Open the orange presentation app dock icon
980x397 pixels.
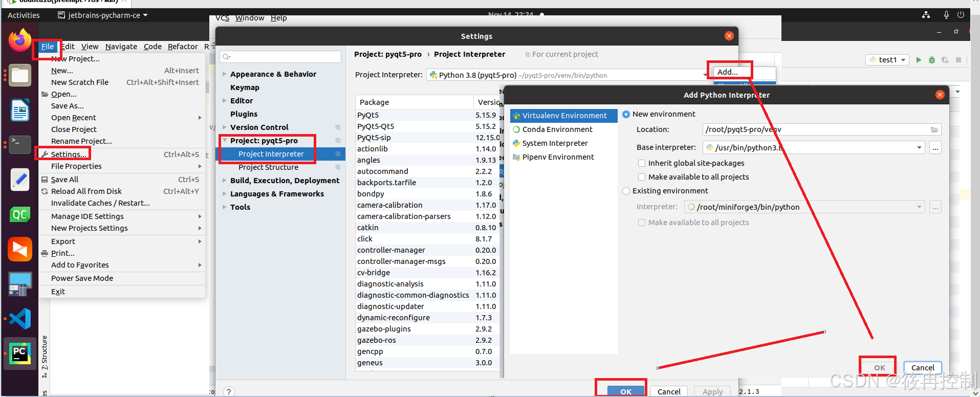pos(20,249)
